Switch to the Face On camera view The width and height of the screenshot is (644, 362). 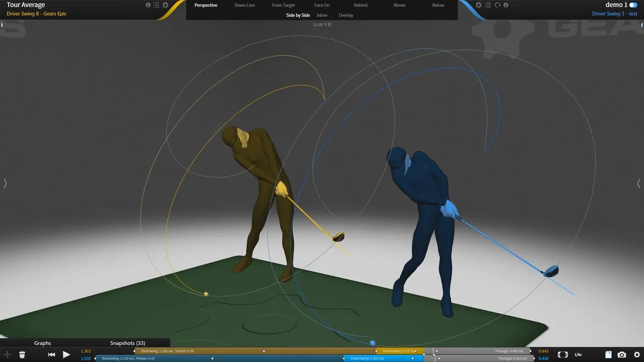pyautogui.click(x=322, y=5)
